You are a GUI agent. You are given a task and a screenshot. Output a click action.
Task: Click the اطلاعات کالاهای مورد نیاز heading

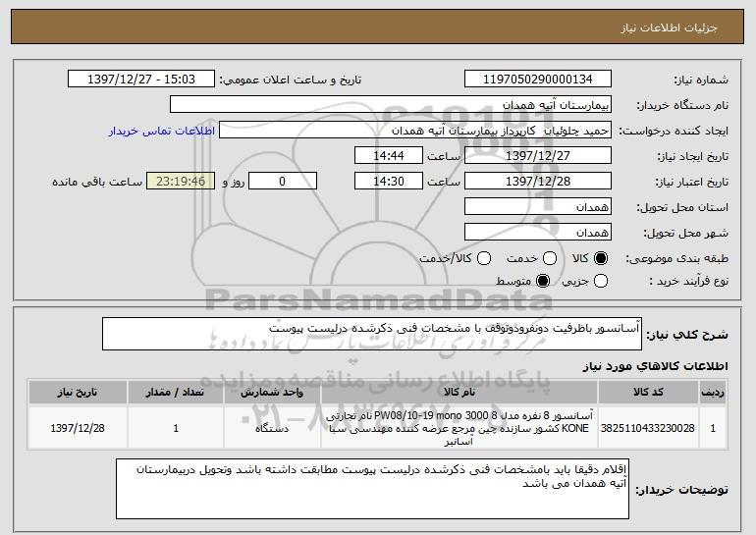[x=655, y=366]
